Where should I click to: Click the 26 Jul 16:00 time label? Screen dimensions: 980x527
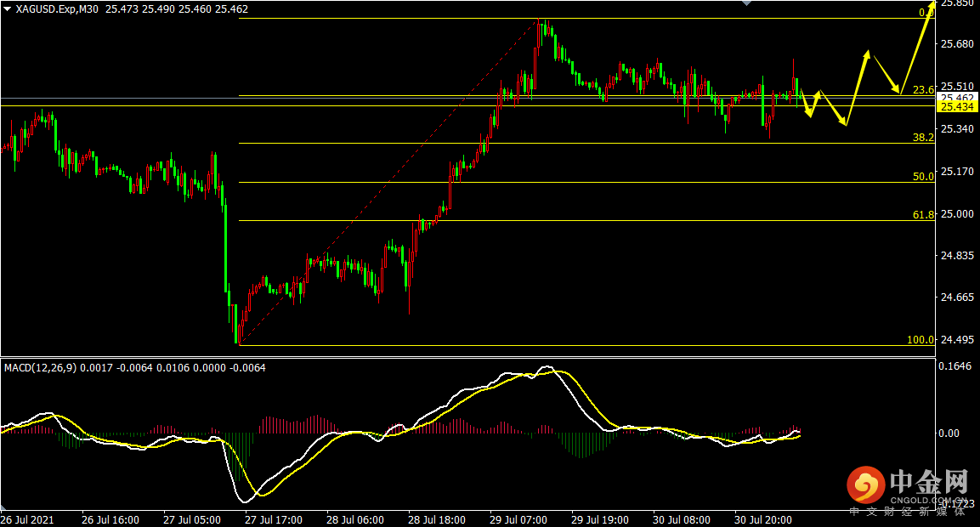coord(110,520)
